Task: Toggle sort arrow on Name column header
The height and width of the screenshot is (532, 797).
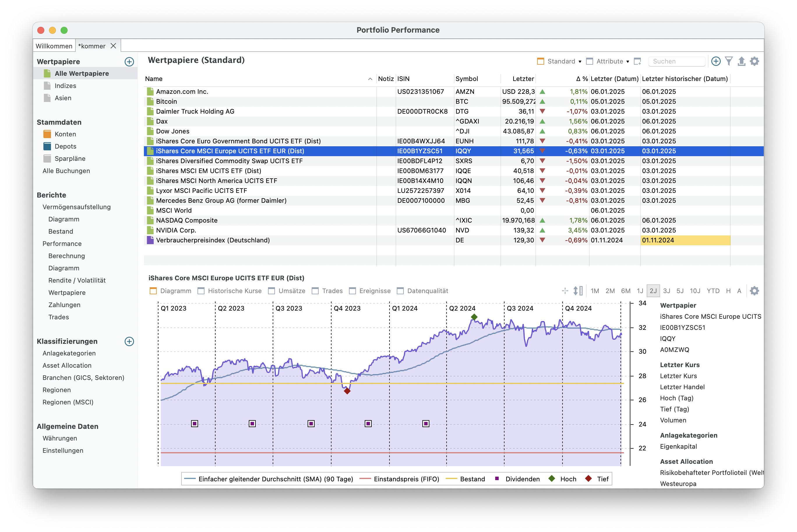Action: (x=370, y=79)
